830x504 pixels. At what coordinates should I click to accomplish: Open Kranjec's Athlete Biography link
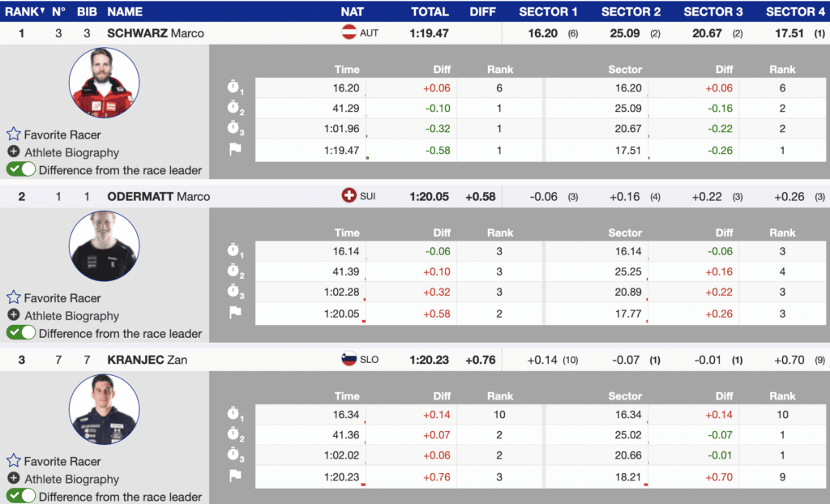click(x=71, y=479)
